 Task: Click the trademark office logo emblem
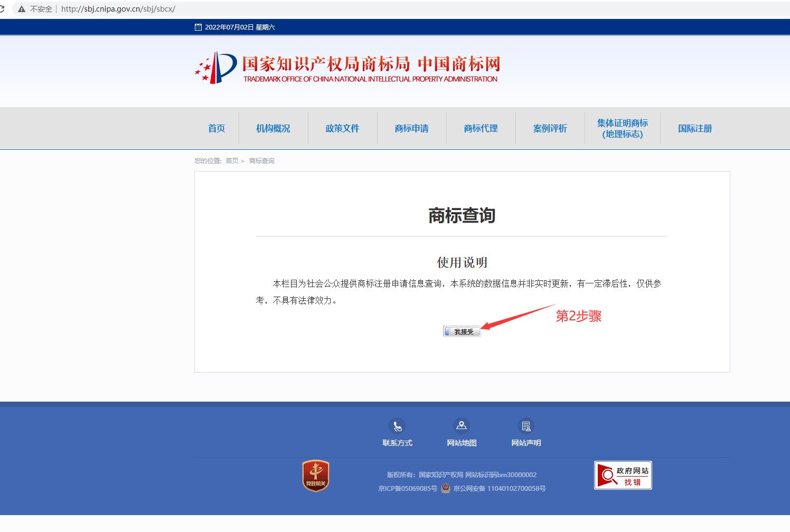click(215, 68)
